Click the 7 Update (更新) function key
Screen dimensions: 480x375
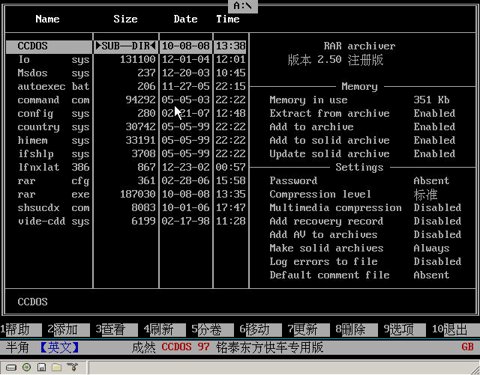point(309,330)
